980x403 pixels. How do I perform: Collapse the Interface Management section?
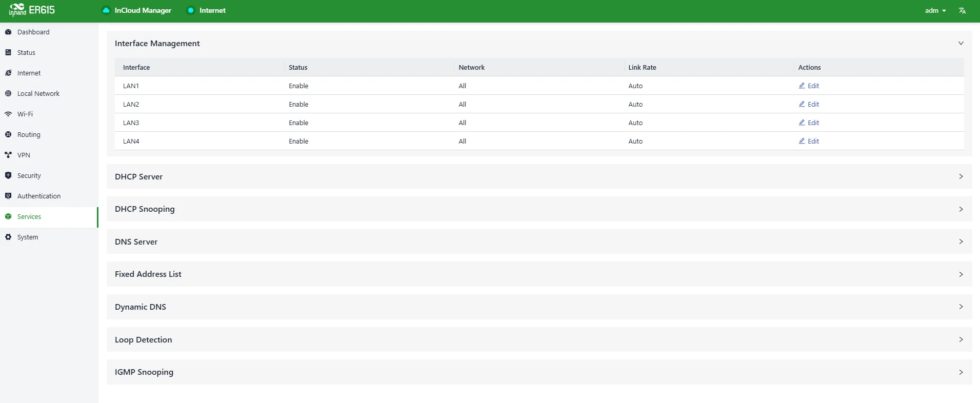click(x=961, y=43)
